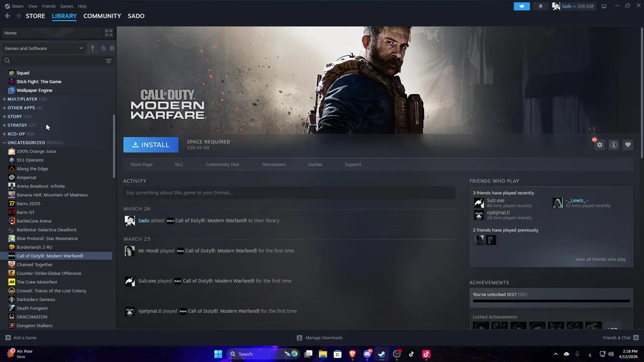
Task: Switch to the STORE tab
Action: click(35, 16)
